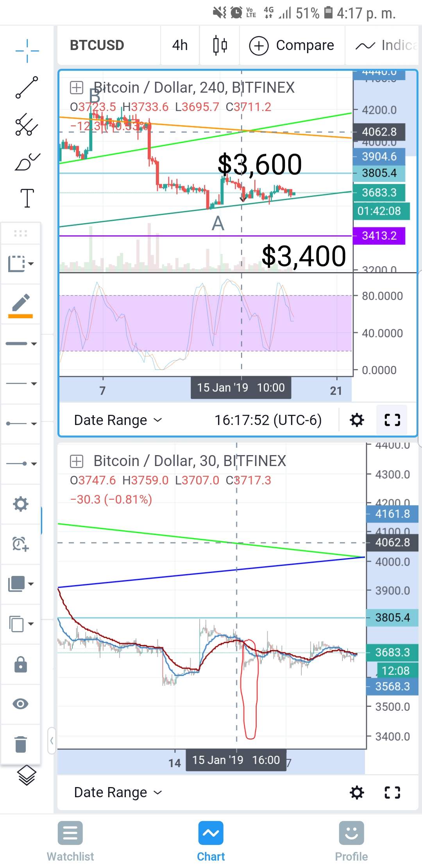
Task: Toggle fullscreen on the 4h chart
Action: (392, 420)
